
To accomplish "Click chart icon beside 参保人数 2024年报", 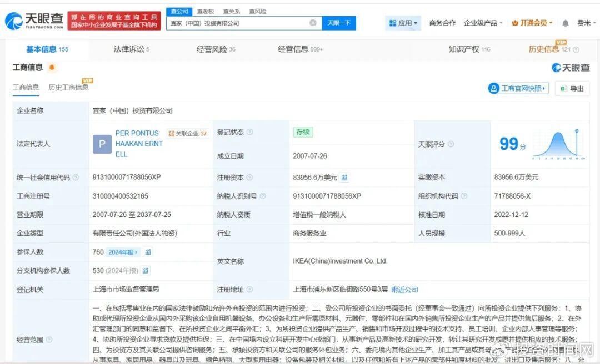I will point(148,252).
